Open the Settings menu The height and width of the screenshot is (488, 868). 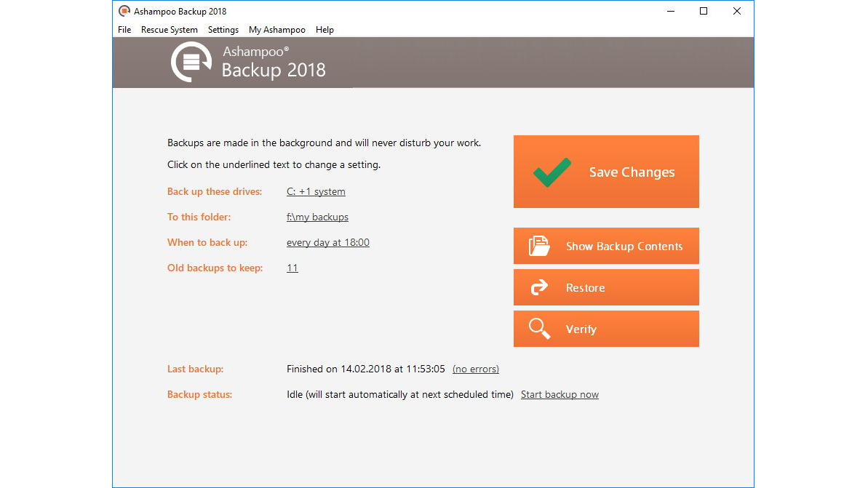point(223,30)
